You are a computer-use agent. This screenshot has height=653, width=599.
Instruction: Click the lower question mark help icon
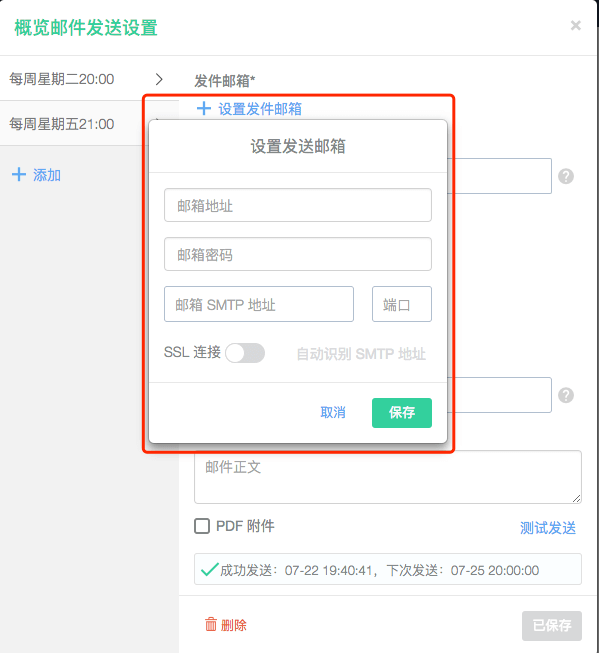566,395
